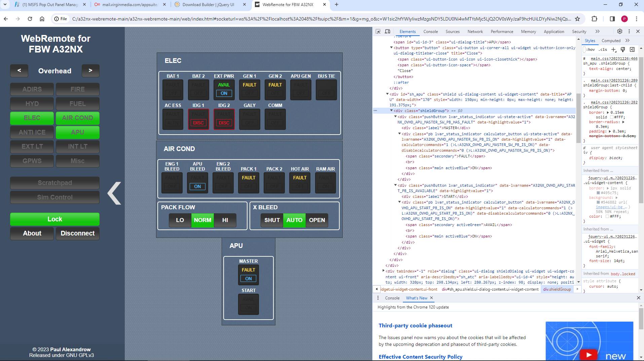Click the bookmark star icon
Screen dimensions: 644x361
(578, 19)
